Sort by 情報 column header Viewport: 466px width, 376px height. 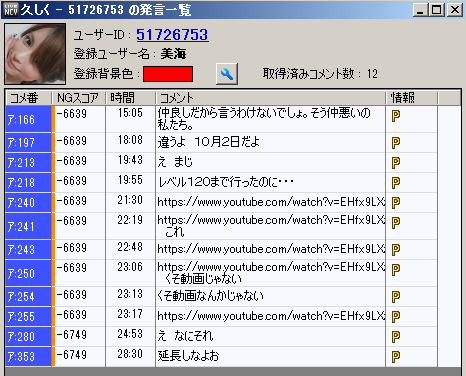click(412, 98)
